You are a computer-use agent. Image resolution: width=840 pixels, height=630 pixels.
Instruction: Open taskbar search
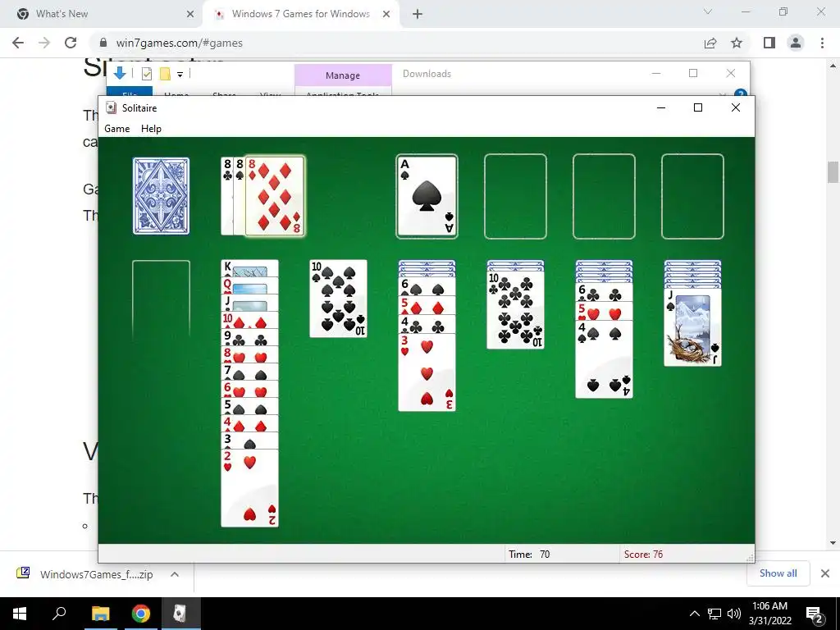tap(59, 614)
